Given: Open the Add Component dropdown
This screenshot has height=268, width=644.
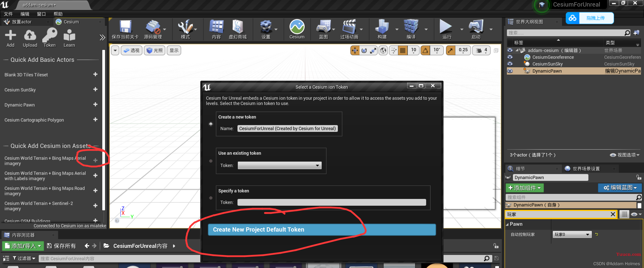Looking at the screenshot, I should pyautogui.click(x=525, y=188).
